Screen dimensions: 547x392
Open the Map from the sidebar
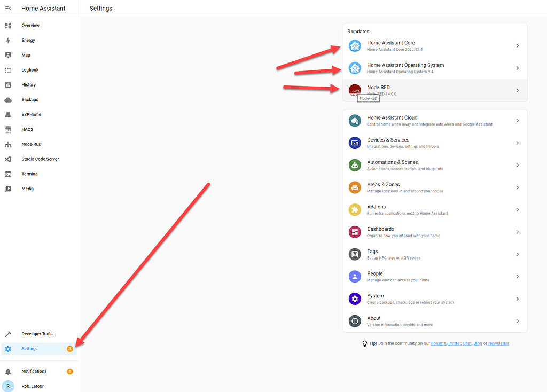coord(26,55)
